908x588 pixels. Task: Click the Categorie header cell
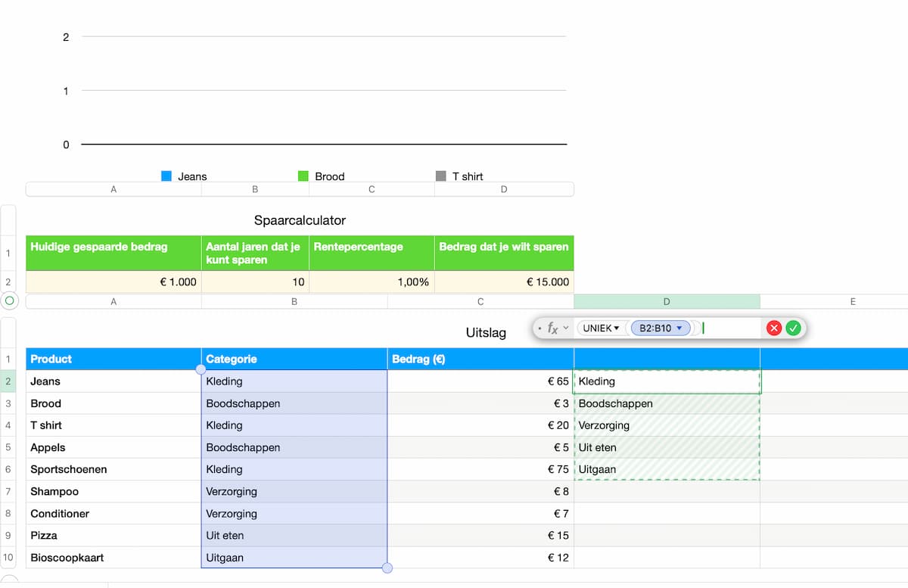point(294,359)
